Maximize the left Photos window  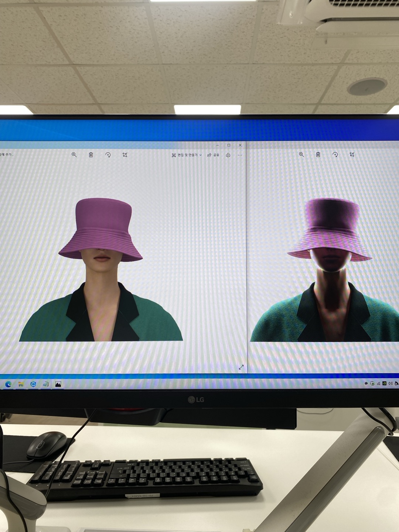click(x=229, y=145)
